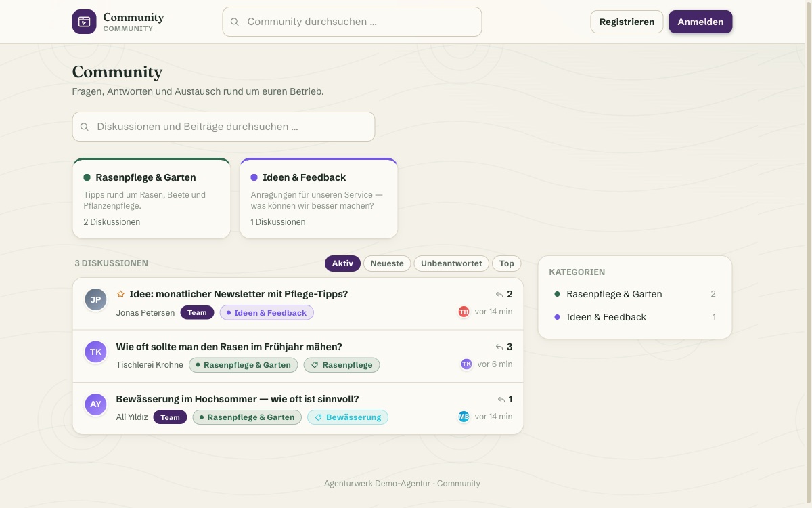The image size is (812, 508).
Task: Click the author name Tischlerei Krohne
Action: 150,364
